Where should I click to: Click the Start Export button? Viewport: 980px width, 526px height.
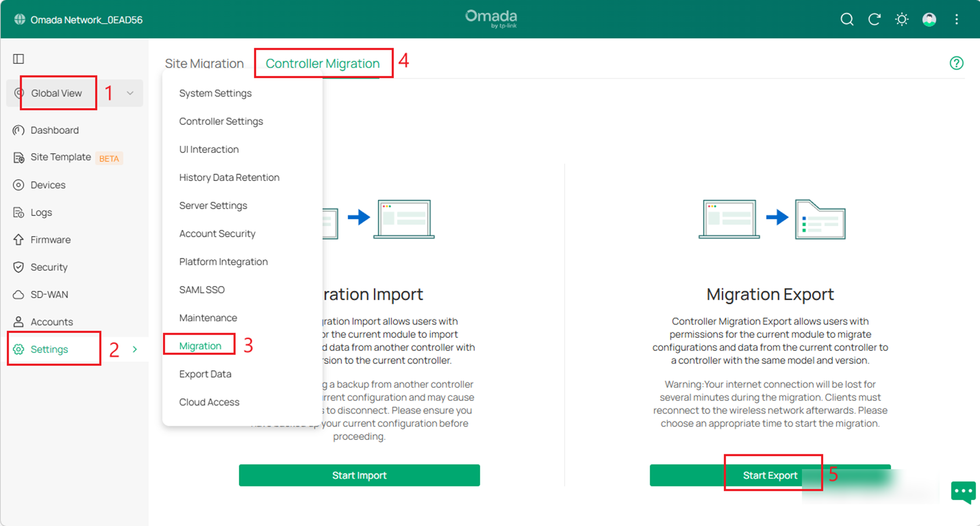click(770, 475)
